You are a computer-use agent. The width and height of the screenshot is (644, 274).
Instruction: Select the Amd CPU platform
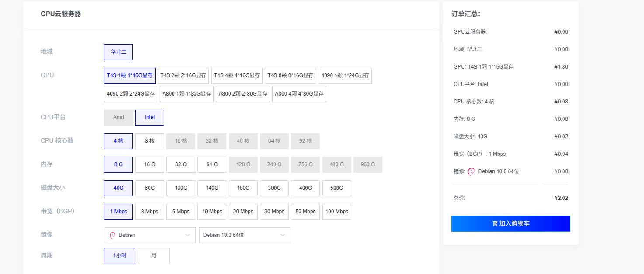pyautogui.click(x=118, y=117)
